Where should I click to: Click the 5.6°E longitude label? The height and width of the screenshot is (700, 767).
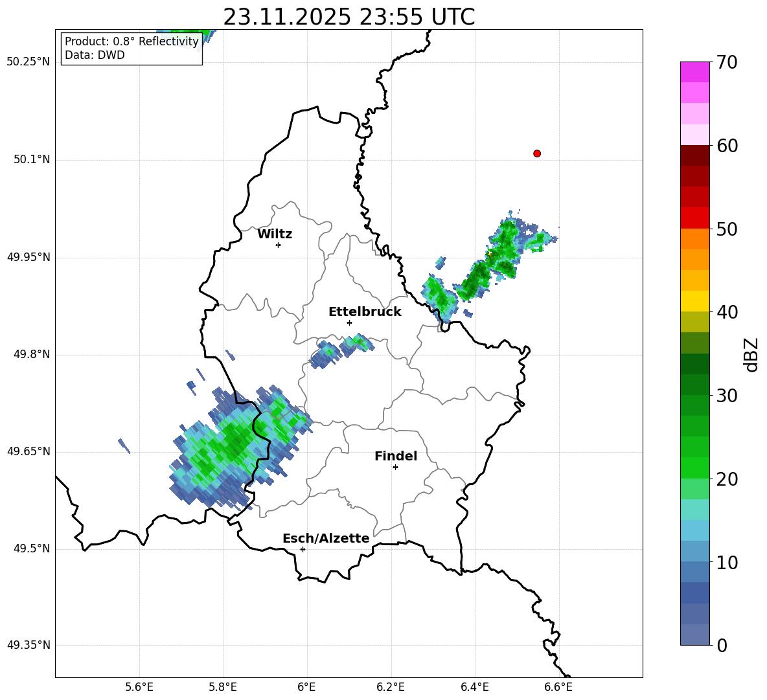[139, 687]
